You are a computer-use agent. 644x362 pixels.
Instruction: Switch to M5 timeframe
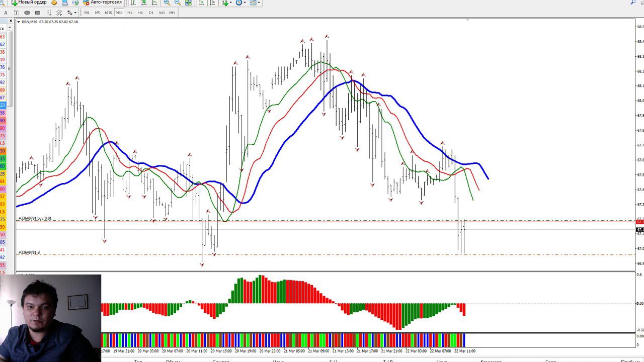[98, 13]
